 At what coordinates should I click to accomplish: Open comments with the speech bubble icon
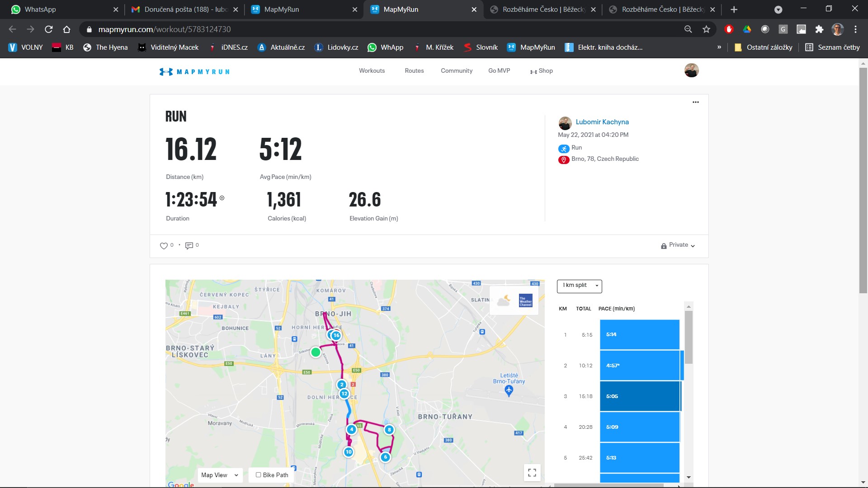click(x=189, y=245)
